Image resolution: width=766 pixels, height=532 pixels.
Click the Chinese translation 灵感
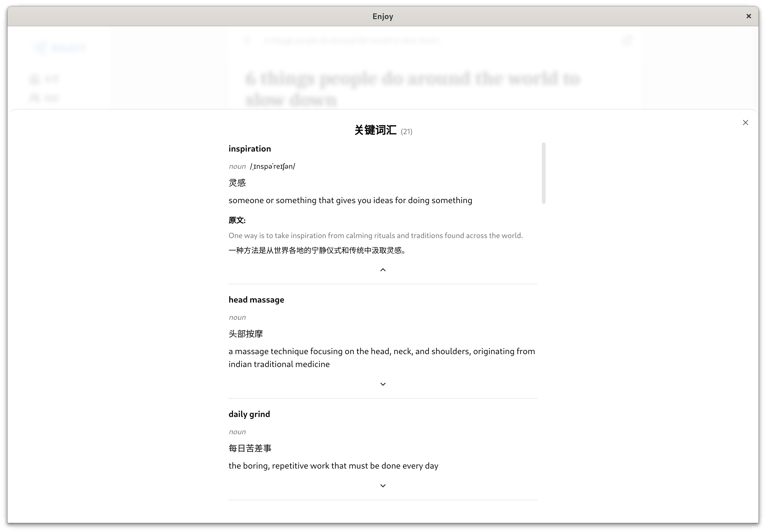pos(237,182)
